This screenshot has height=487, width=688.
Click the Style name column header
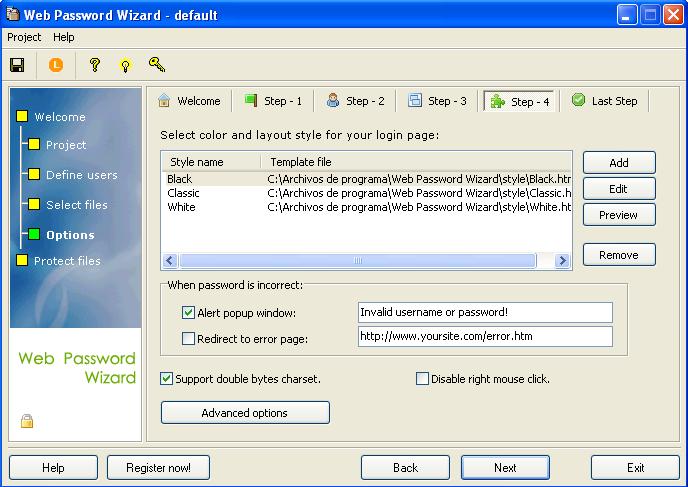[x=211, y=162]
